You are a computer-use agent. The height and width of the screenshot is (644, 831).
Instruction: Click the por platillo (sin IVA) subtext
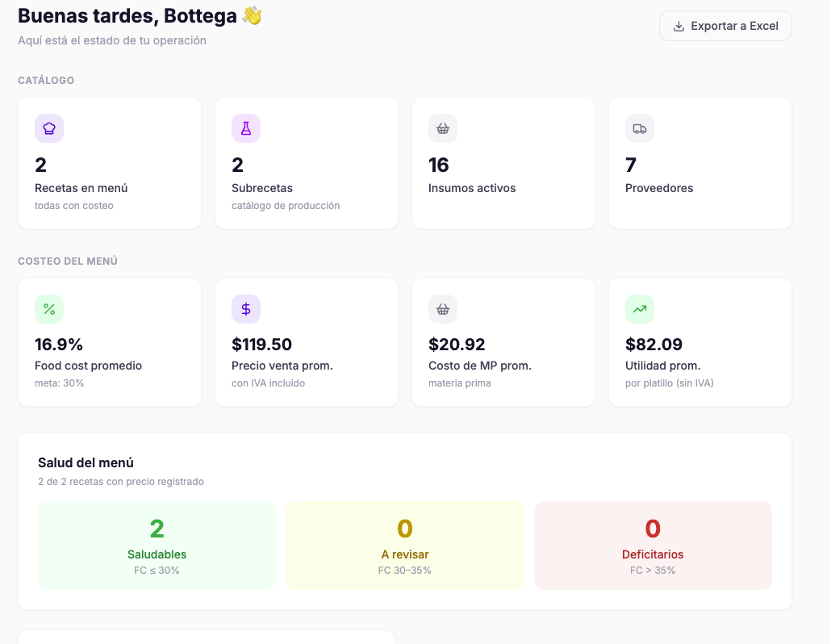(x=670, y=383)
